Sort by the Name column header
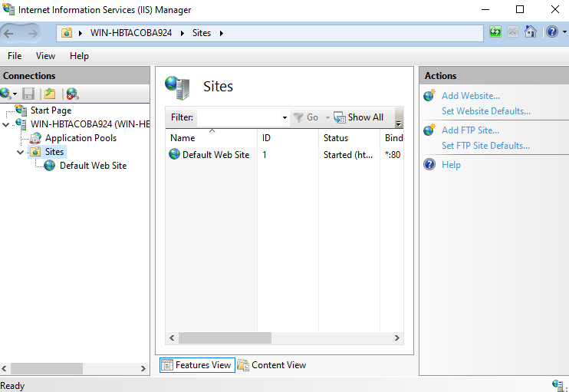 coord(211,138)
